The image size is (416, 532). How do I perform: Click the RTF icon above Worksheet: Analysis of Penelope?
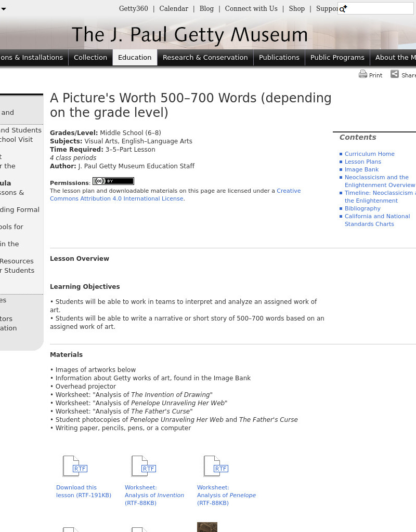215,466
